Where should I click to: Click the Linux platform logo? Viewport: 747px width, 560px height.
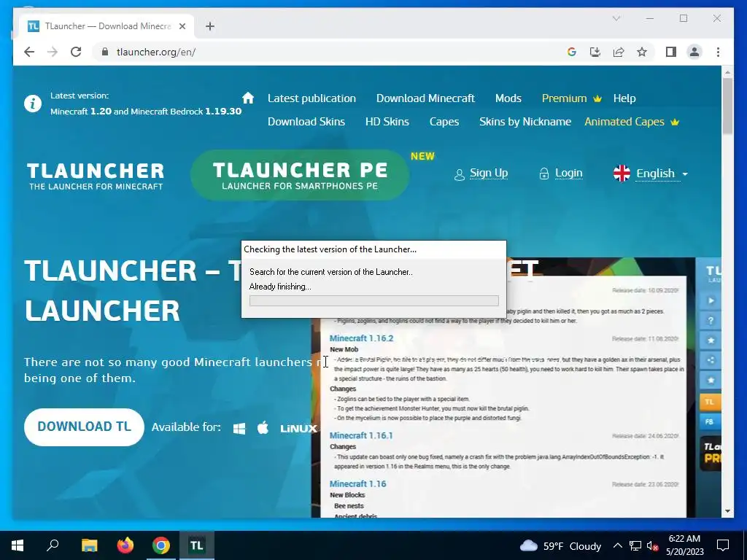click(298, 429)
